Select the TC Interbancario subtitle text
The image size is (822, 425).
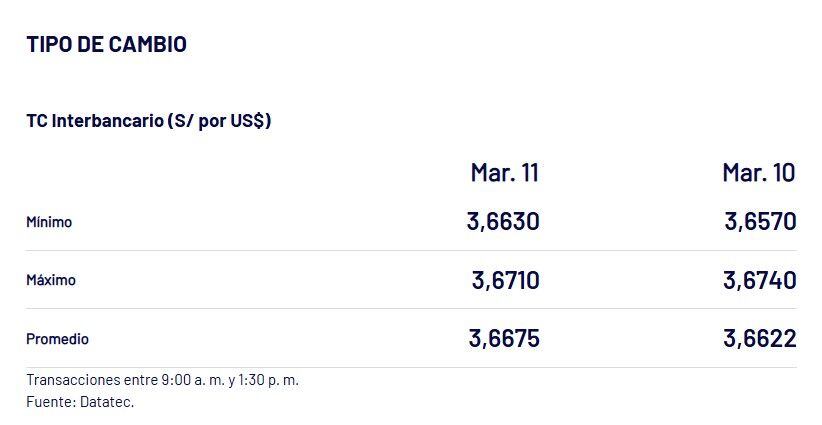[x=149, y=121]
